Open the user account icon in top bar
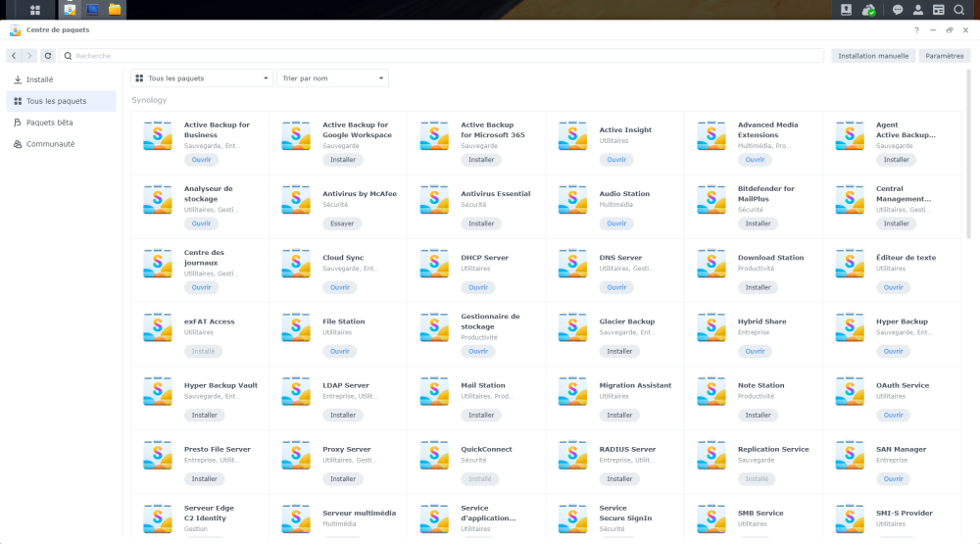 917,10
